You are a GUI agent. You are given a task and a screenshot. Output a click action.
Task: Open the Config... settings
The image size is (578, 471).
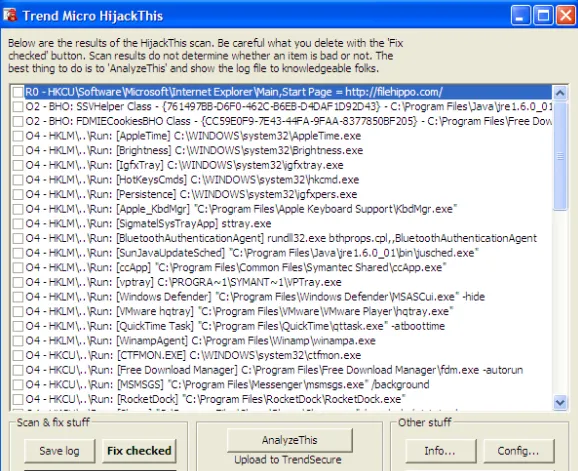518,451
